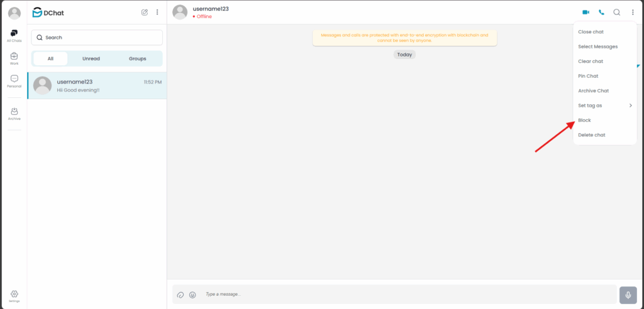Open the attachment clip icon
Viewport: 644px width, 309px height.
[x=180, y=295]
